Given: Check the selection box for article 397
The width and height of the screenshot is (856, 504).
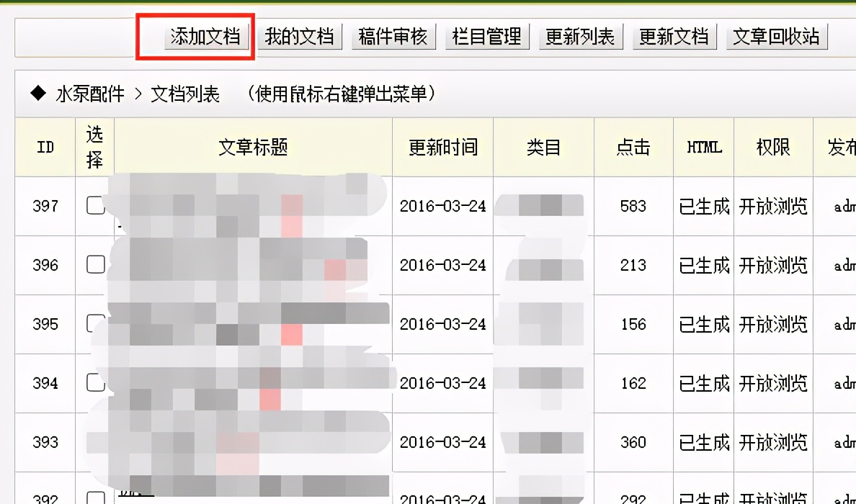Looking at the screenshot, I should pos(95,205).
